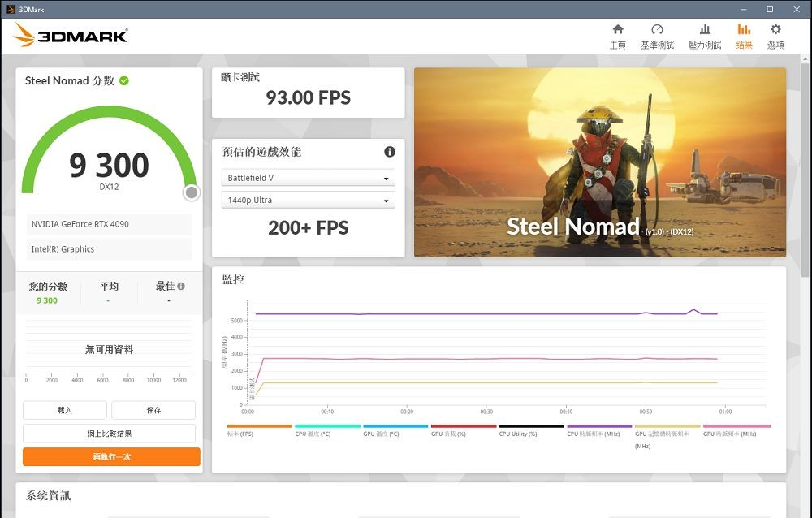The image size is (812, 518).
Task: Click the 9 300 score in the gauge
Action: coord(110,166)
